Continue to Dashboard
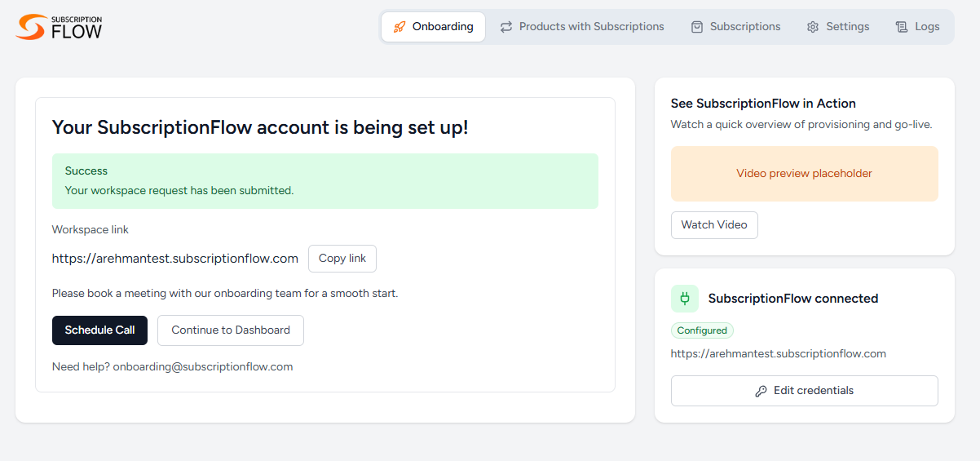This screenshot has height=461, width=980. pyautogui.click(x=231, y=330)
